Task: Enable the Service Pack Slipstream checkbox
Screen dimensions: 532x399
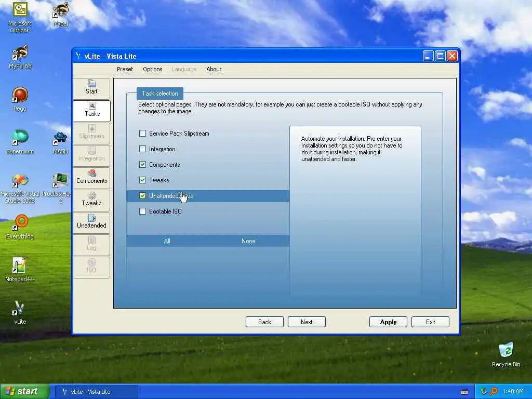Action: pyautogui.click(x=142, y=134)
